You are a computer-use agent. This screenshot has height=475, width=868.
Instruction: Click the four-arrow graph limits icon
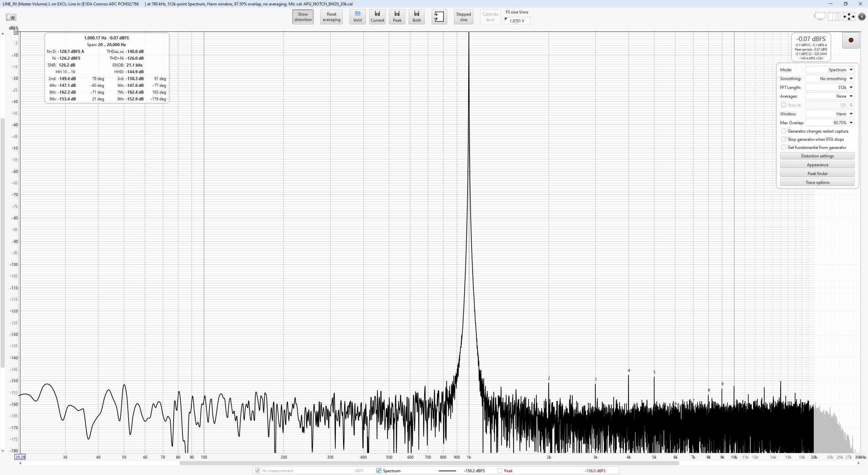[849, 16]
